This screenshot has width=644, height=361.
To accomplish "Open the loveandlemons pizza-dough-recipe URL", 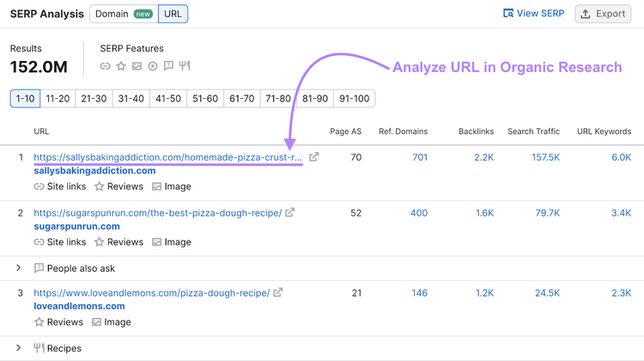I will 151,293.
